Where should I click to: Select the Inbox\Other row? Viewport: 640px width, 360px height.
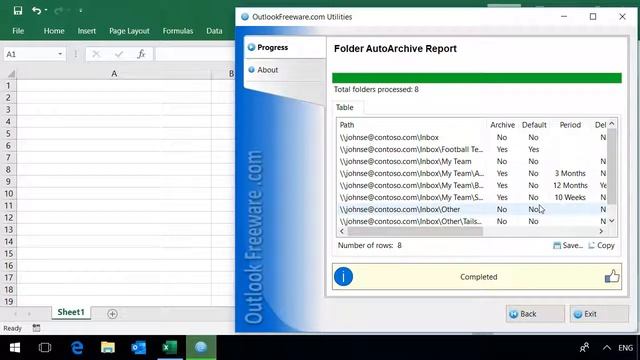472,209
